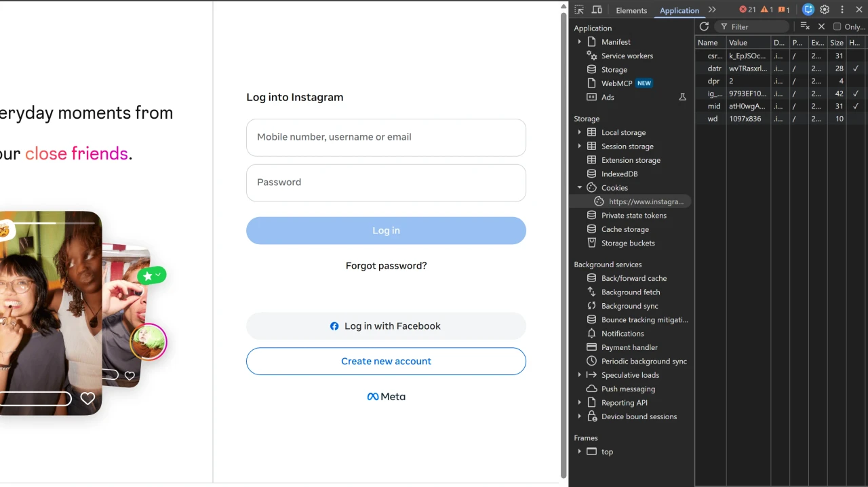This screenshot has width=868, height=487.
Task: Open the Forgot password? link
Action: tap(386, 266)
